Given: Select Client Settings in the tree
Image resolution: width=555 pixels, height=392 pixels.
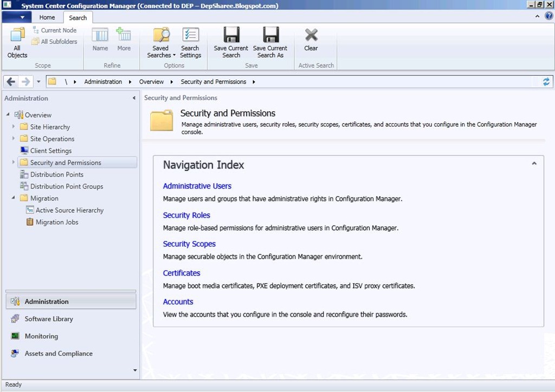Looking at the screenshot, I should 46,151.
